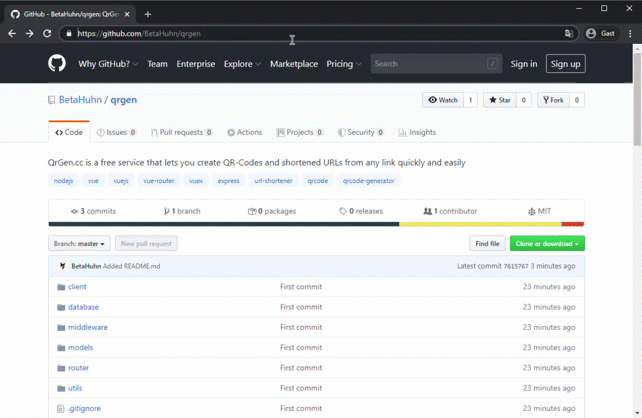This screenshot has height=418, width=642.
Task: Click the site lock padlock icon
Action: point(69,34)
